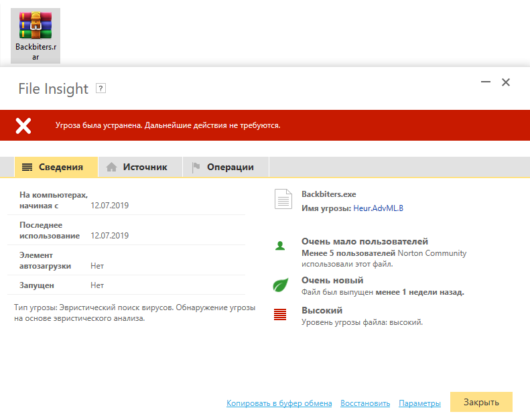This screenshot has height=420, width=530.
Task: Click Копировать в буфер обмена link
Action: coord(279,403)
